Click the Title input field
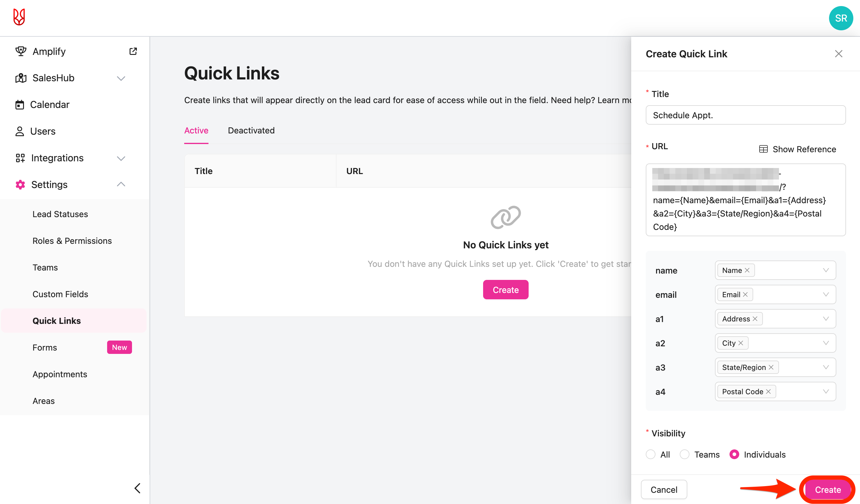Viewport: 860px width, 504px height. pyautogui.click(x=745, y=115)
